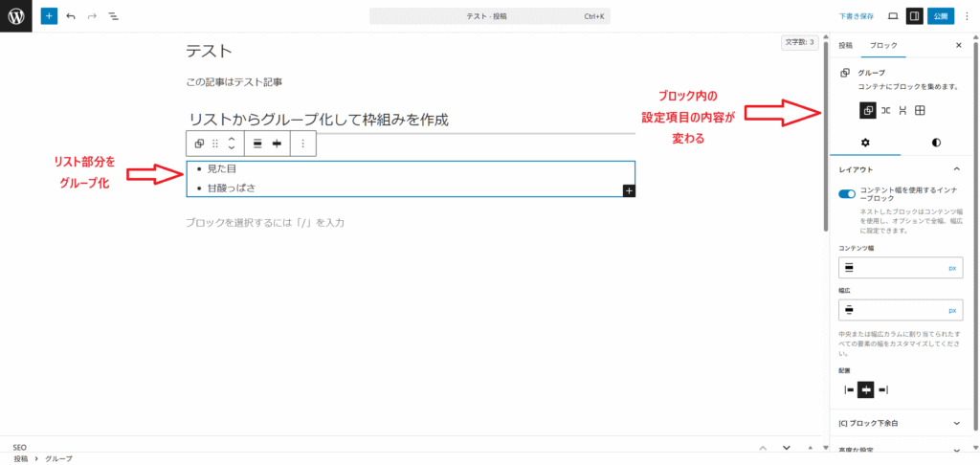The width and height of the screenshot is (980, 465).
Task: Add block with black plus inside group
Action: coord(629,190)
